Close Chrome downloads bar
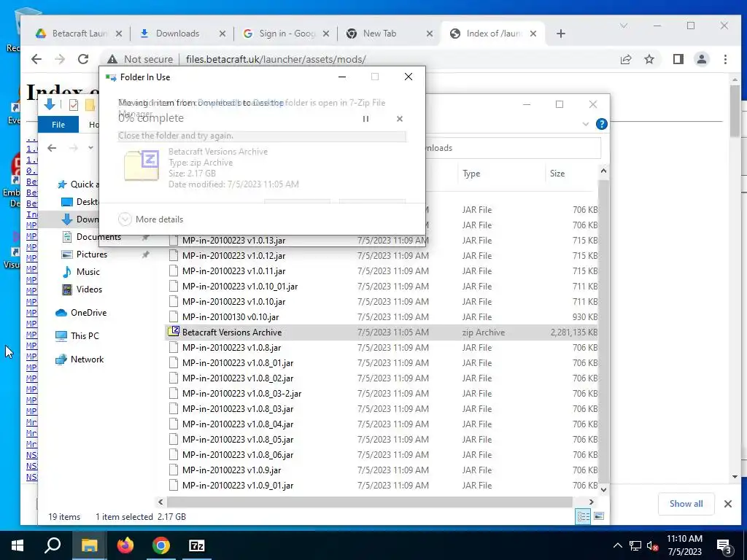The image size is (747, 560). [727, 504]
